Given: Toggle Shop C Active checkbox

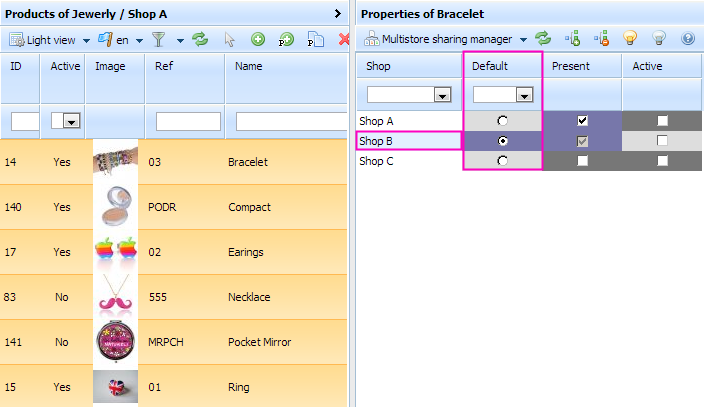Looking at the screenshot, I should [x=662, y=161].
